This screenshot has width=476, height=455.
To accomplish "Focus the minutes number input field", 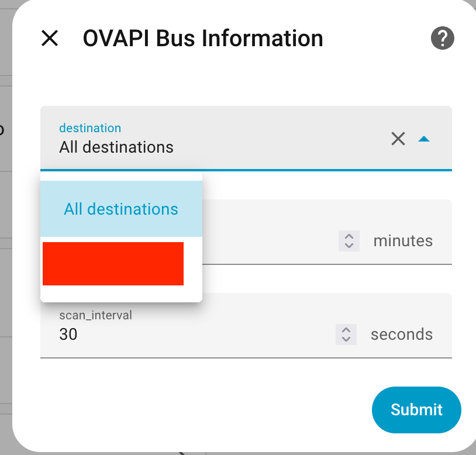I will [x=269, y=241].
